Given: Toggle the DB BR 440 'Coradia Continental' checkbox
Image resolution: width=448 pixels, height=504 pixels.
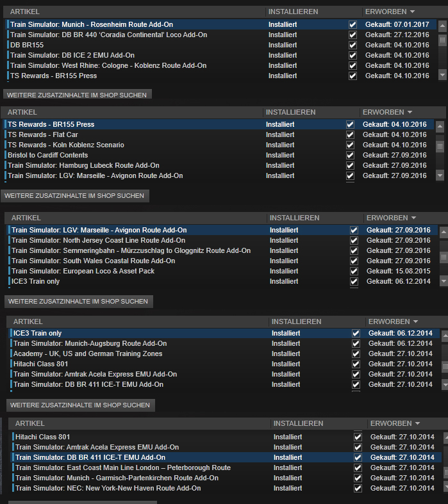Looking at the screenshot, I should point(353,35).
